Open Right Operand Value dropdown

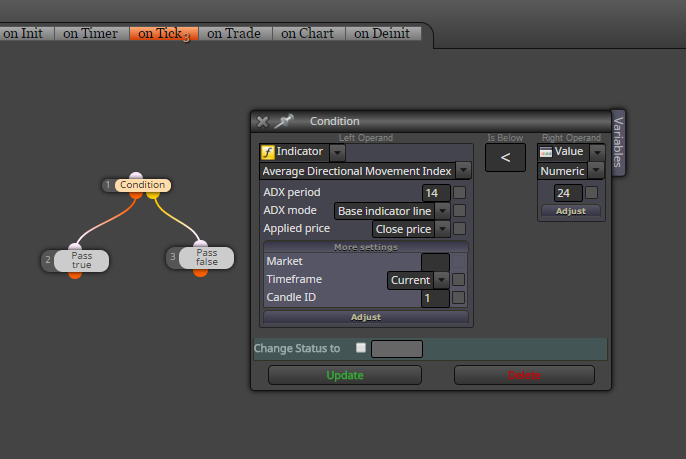[x=597, y=153]
